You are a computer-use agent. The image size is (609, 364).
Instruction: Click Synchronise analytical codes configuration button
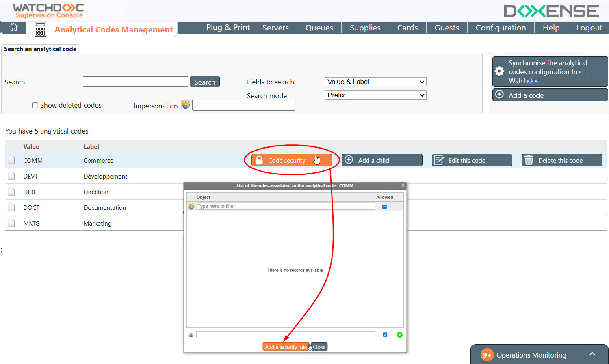tap(550, 72)
